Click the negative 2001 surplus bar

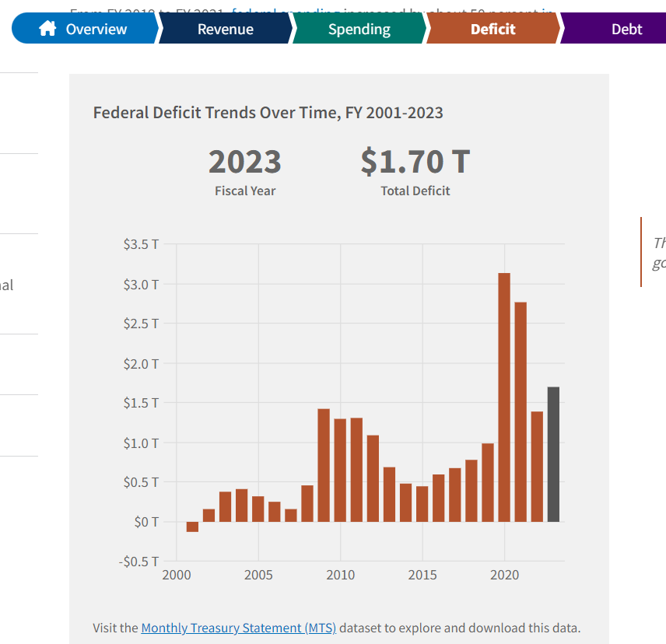point(192,527)
